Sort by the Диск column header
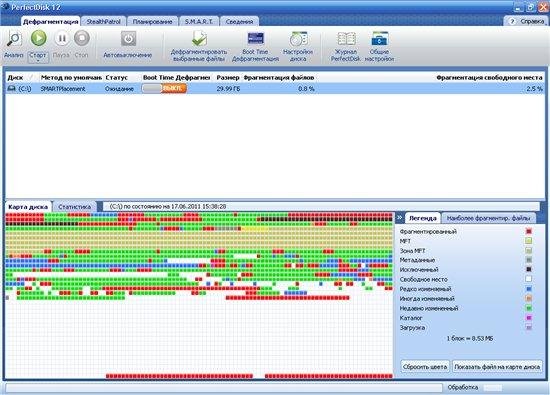 point(15,78)
